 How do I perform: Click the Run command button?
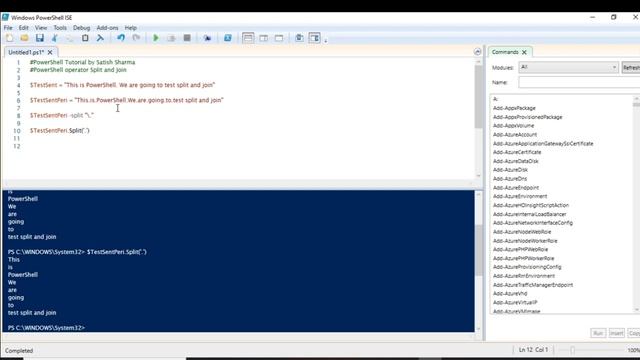point(598,333)
